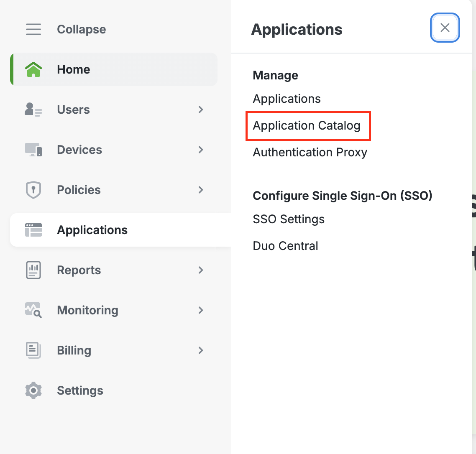This screenshot has width=476, height=454.
Task: Expand the Policies submenu chevron
Action: pos(201,190)
